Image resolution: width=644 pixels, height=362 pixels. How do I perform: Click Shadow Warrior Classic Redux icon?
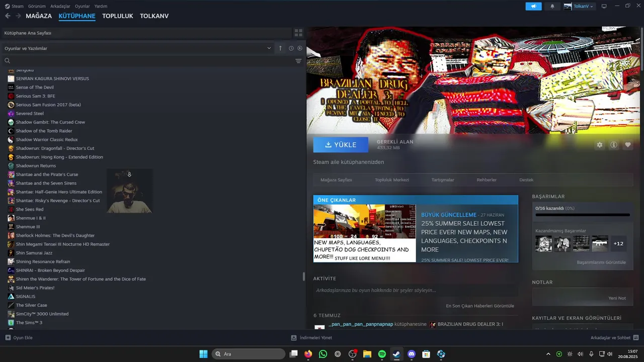pyautogui.click(x=11, y=140)
